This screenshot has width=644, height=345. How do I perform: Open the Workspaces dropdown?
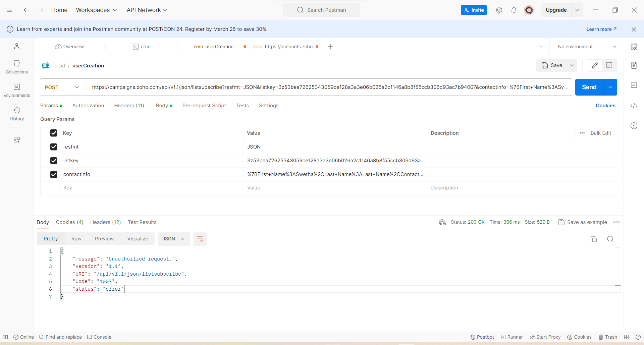(x=96, y=10)
